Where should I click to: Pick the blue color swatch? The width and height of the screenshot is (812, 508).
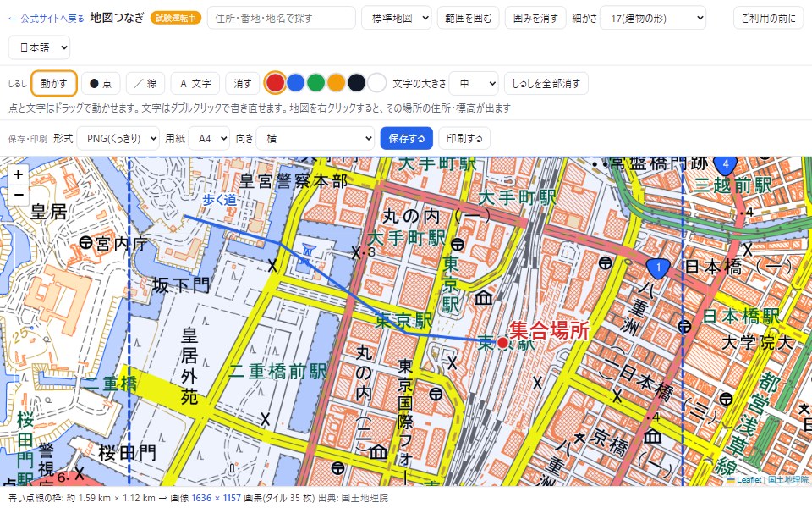[x=296, y=83]
